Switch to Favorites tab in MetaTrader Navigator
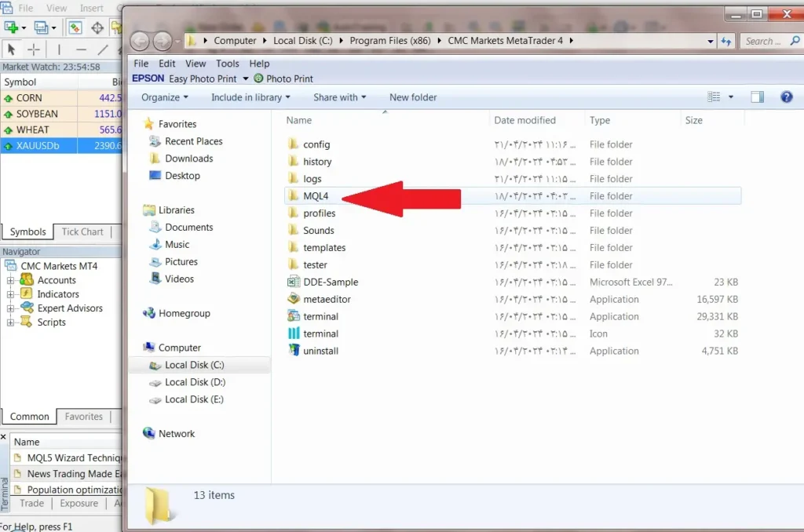804x532 pixels. (83, 417)
